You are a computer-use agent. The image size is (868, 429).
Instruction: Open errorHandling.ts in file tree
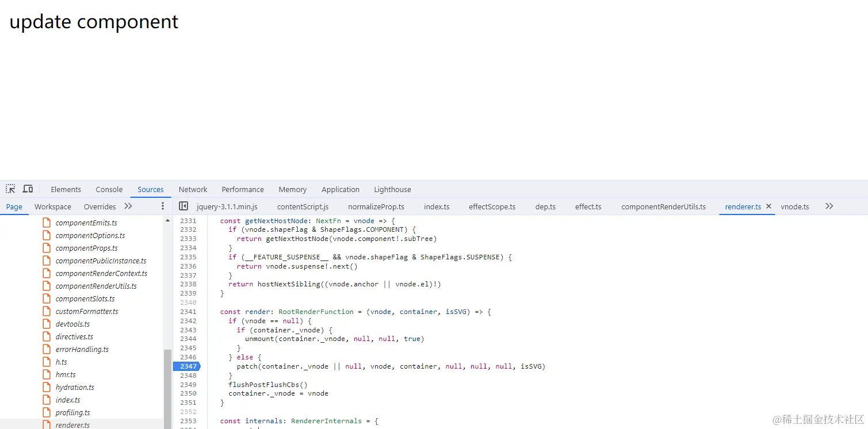[x=82, y=349]
